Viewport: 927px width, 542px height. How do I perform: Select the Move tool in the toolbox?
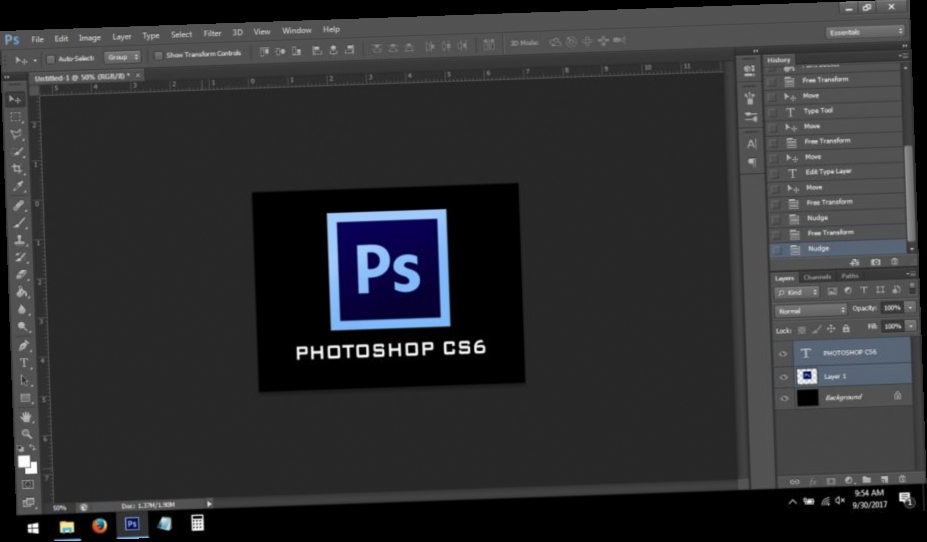(x=15, y=99)
